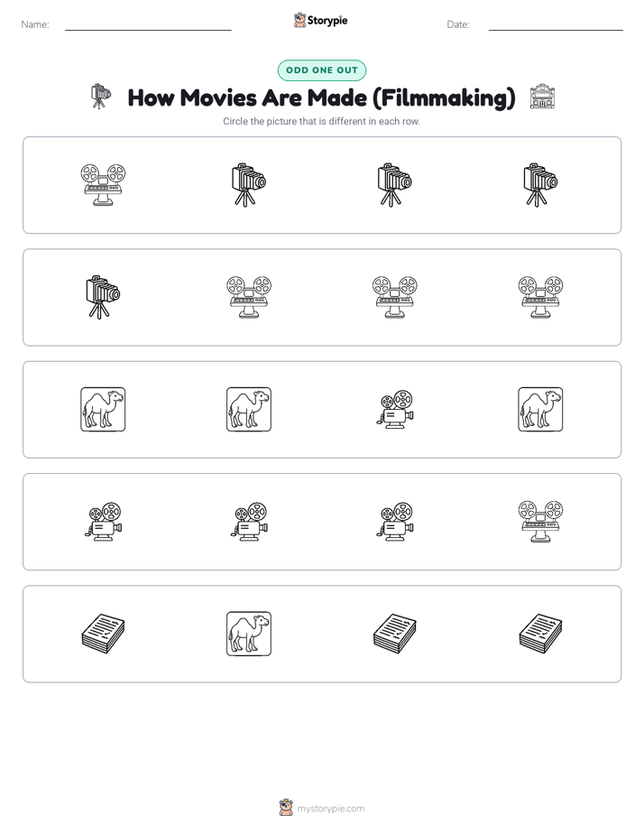Screen dimensions: 644x834
Task: Click the reel projector in row four
Action: (x=540, y=522)
